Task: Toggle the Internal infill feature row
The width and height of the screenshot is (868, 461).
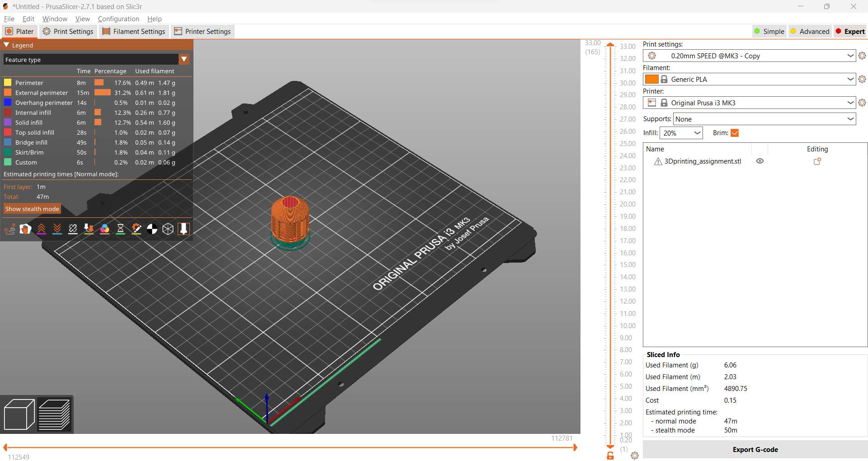Action: (97, 113)
